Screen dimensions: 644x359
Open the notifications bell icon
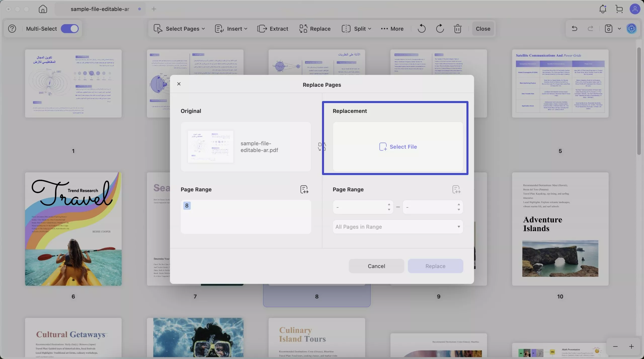[603, 9]
